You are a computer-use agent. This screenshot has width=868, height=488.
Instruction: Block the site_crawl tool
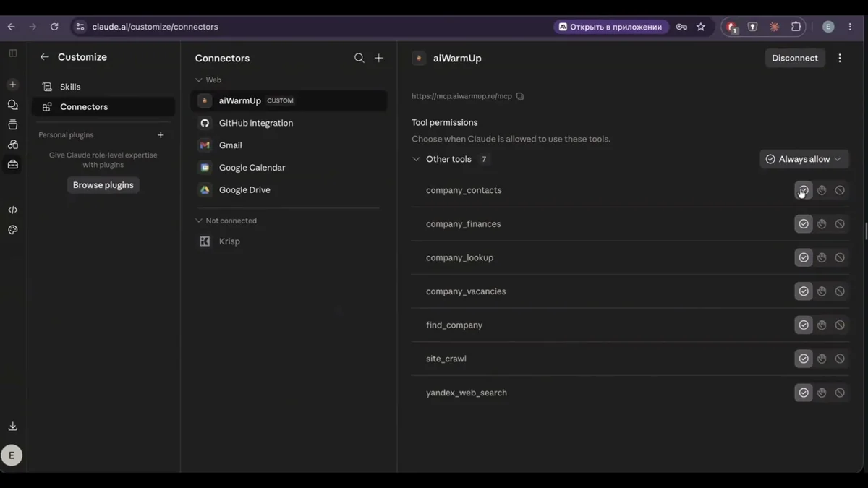pyautogui.click(x=840, y=359)
